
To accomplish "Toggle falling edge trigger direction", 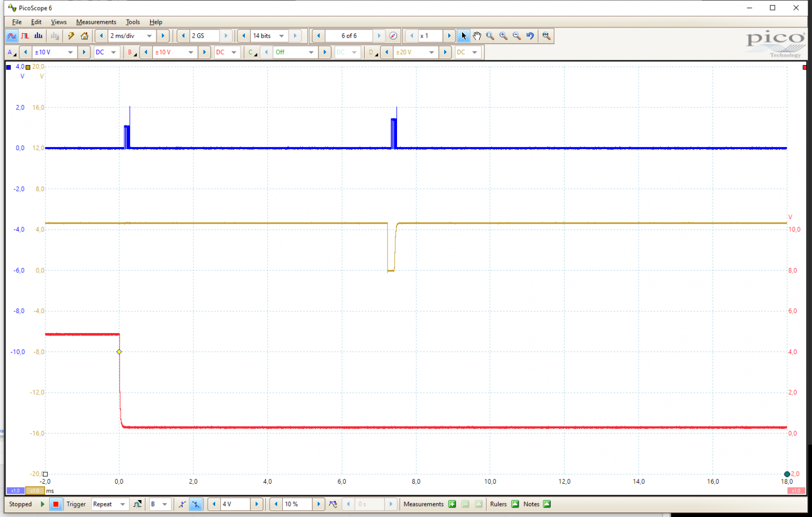I will pyautogui.click(x=196, y=504).
